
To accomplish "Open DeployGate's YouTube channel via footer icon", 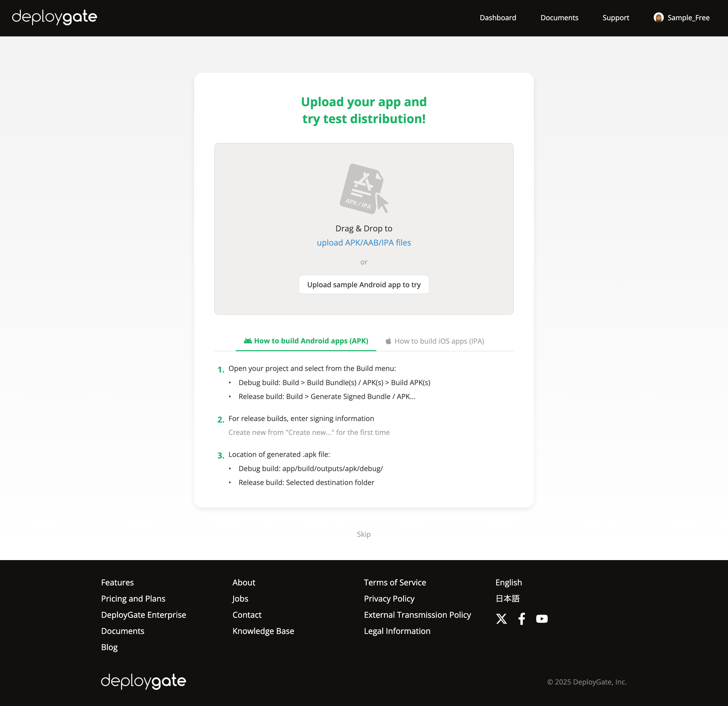I will coord(541,619).
